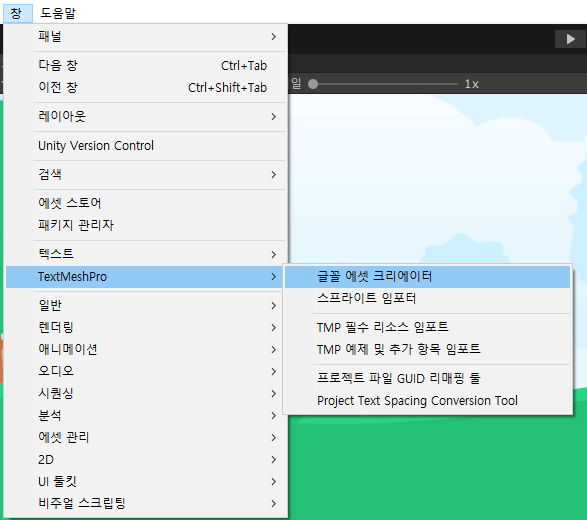Open 스프라이트 임포터
The image size is (587, 520).
pyautogui.click(x=428, y=298)
